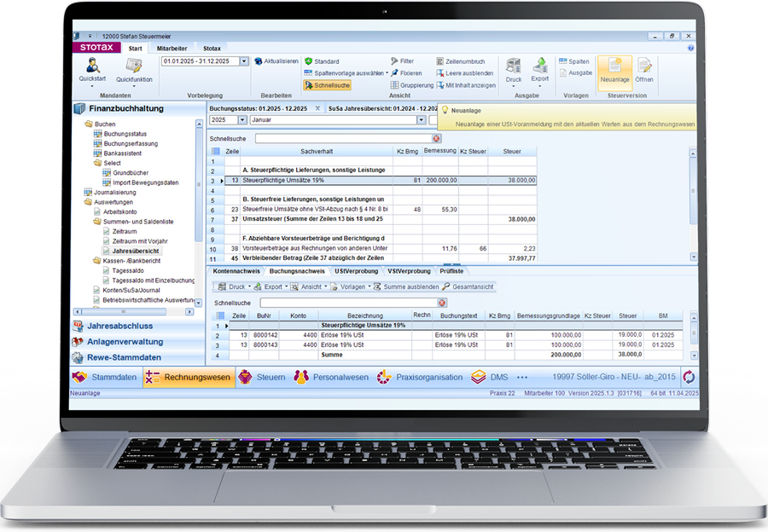
Task: Toggle Leere ausblenden
Action: [x=464, y=73]
